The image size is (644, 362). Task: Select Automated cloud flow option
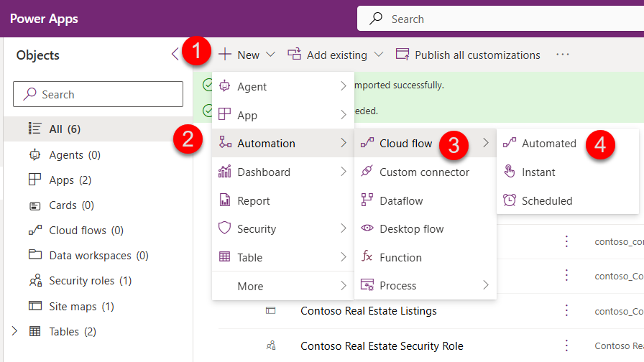click(x=548, y=144)
